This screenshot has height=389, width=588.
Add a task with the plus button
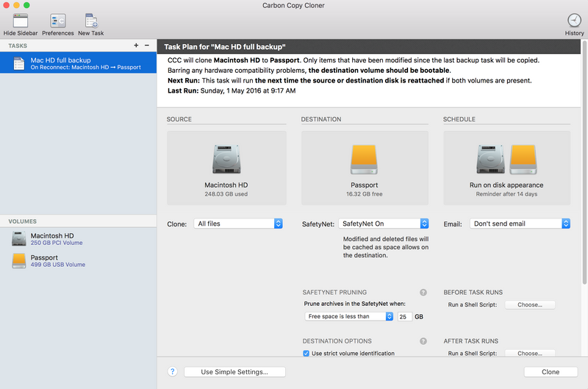(x=136, y=46)
